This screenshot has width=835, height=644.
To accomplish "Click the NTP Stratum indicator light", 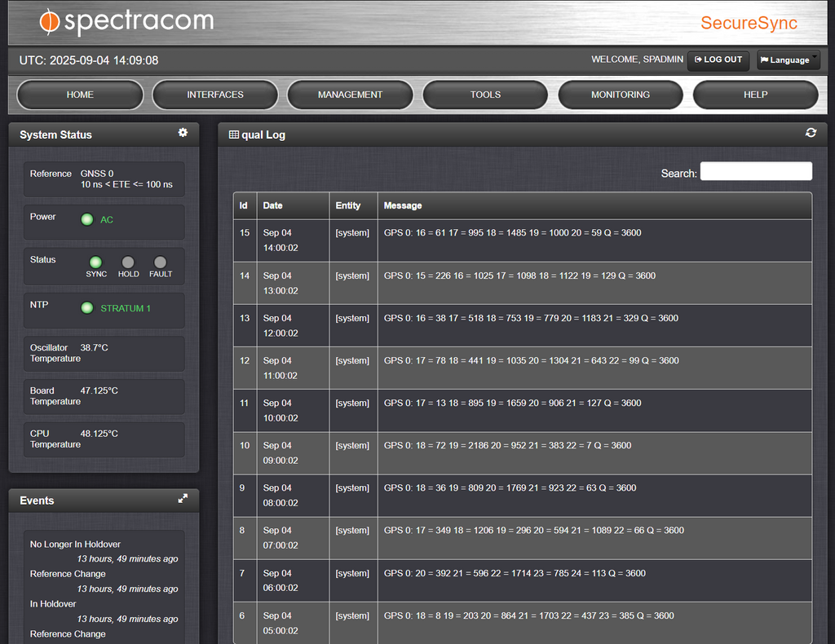I will point(86,307).
